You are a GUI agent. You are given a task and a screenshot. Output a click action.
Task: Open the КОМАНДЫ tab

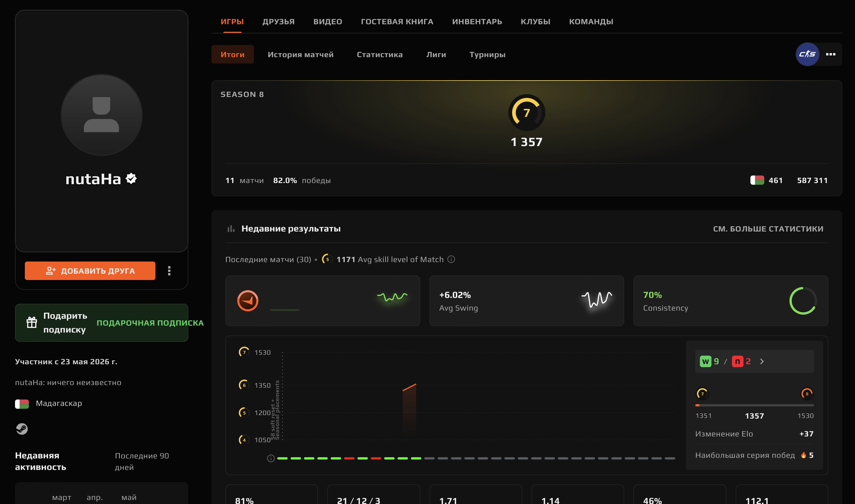pyautogui.click(x=591, y=22)
